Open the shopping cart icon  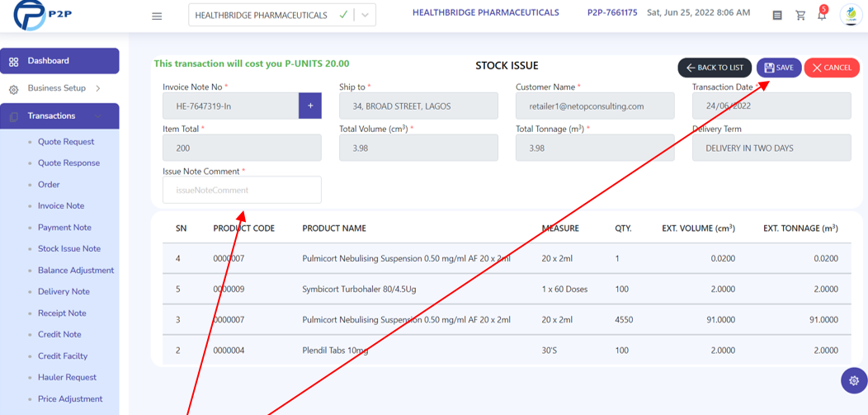click(x=800, y=16)
